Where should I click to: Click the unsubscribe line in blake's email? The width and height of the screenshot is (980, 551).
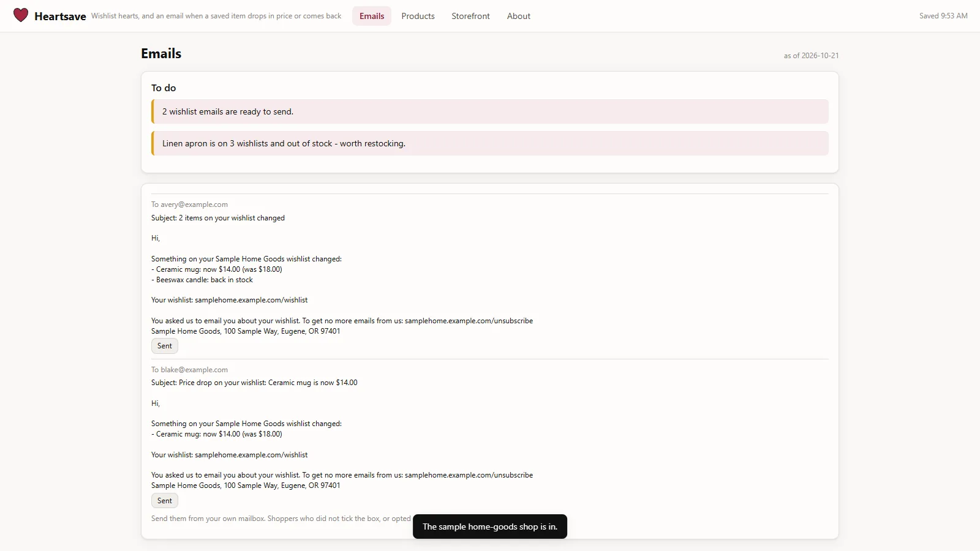tap(342, 475)
